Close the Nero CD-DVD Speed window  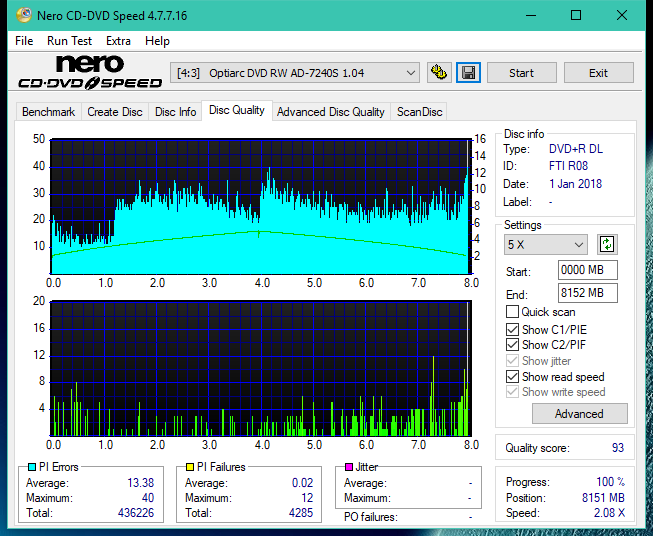pos(622,15)
